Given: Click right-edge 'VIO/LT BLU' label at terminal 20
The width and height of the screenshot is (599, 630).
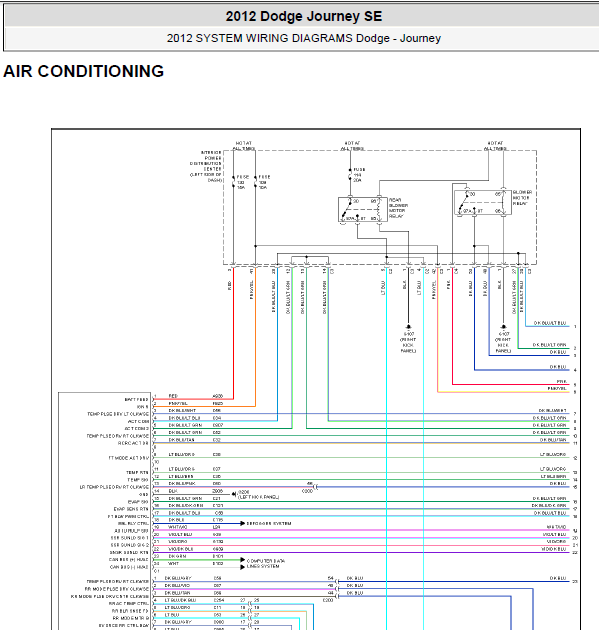Looking at the screenshot, I should (554, 534).
